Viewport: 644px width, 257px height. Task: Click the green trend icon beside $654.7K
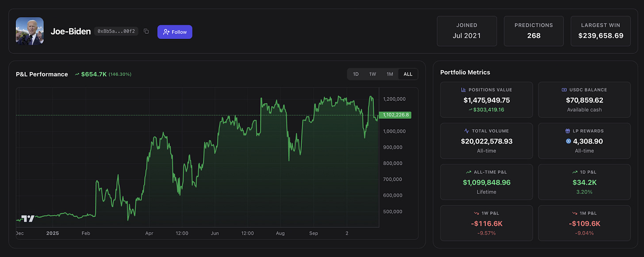point(77,74)
